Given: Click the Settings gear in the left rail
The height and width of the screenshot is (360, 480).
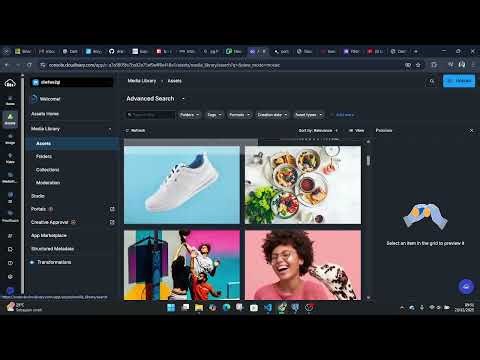Looking at the screenshot, I should (10, 276).
